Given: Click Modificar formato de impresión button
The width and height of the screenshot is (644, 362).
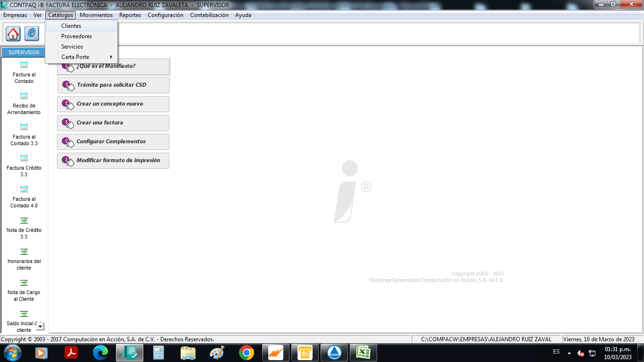Looking at the screenshot, I should (x=113, y=161).
